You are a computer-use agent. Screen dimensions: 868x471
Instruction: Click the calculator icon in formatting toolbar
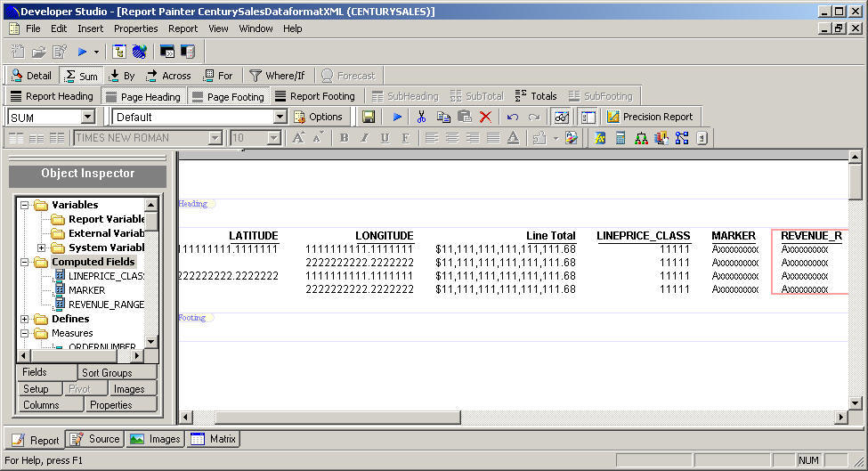coord(621,138)
